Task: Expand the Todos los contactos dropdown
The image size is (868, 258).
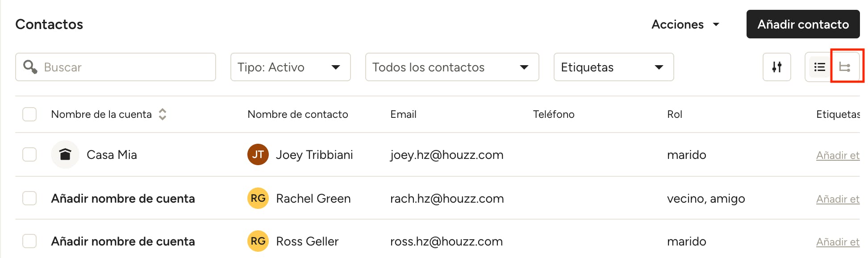Action: click(452, 67)
